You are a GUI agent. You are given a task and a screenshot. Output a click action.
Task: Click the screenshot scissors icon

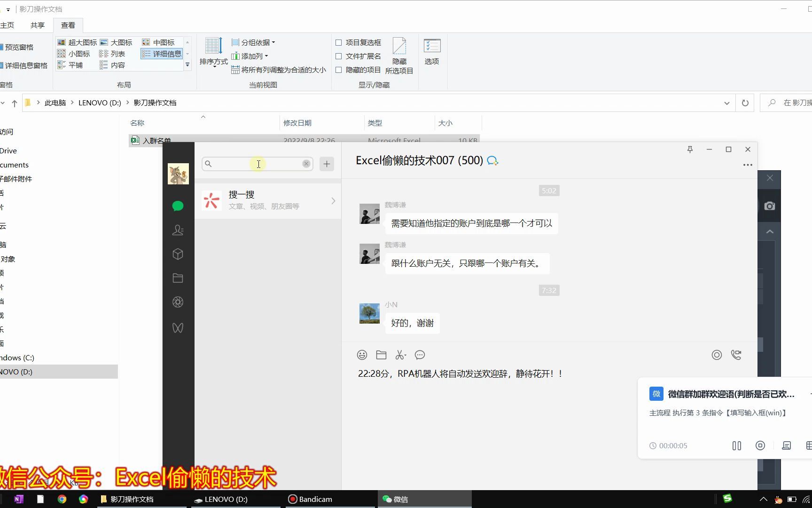(400, 355)
